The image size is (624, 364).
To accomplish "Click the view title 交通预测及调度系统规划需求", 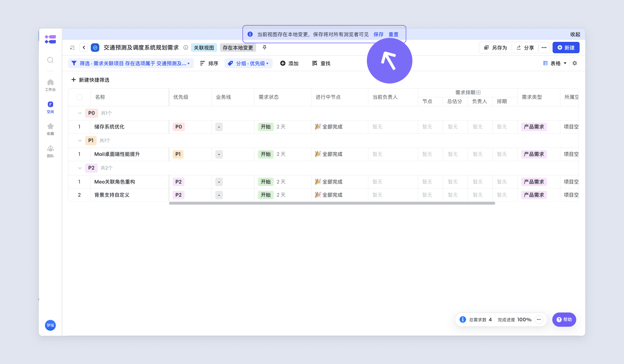I will [141, 48].
